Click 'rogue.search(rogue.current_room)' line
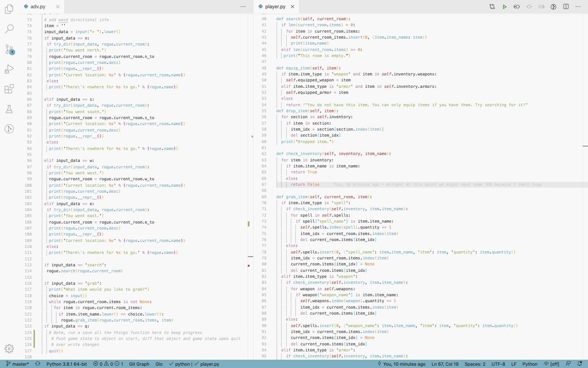The height and width of the screenshot is (368, 588). click(84, 271)
